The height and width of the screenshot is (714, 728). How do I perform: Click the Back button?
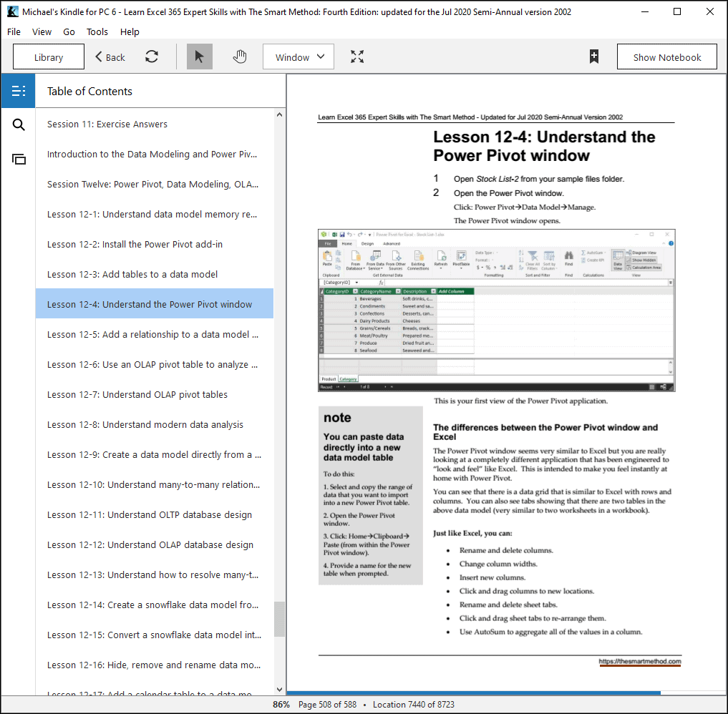coord(110,57)
